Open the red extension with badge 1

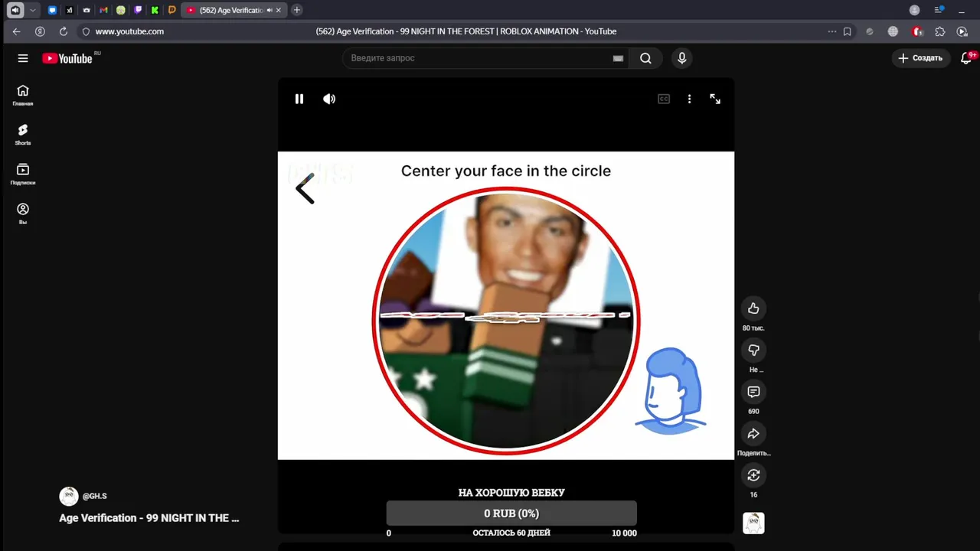click(x=917, y=31)
